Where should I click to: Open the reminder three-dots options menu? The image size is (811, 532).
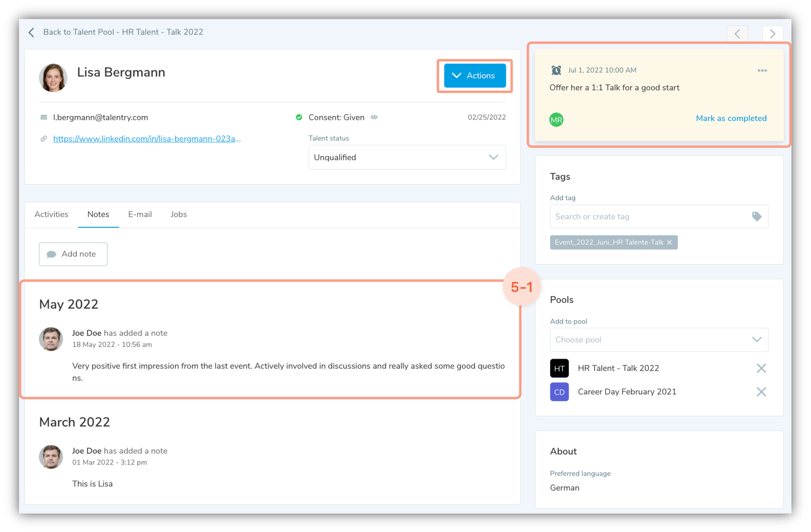762,71
